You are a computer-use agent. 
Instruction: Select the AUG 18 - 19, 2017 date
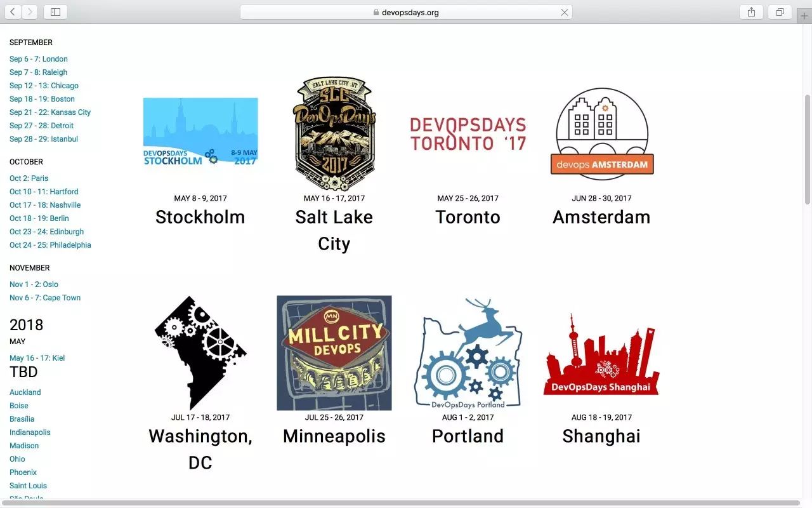601,418
